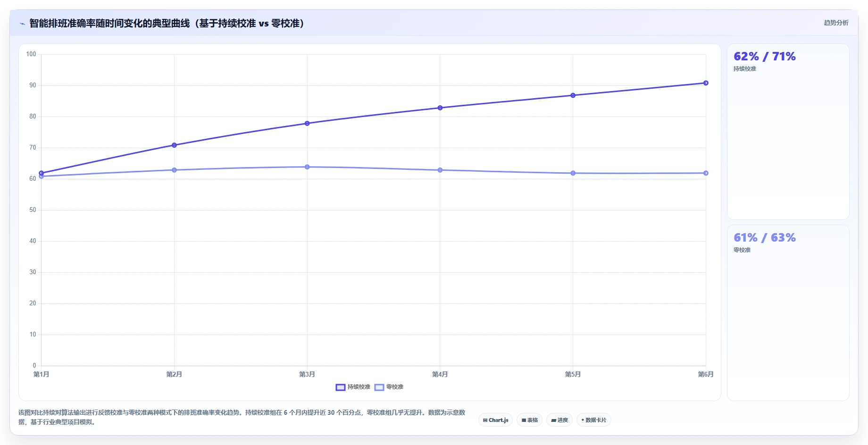
Task: Click the chart description paragraph beginning 该图对比
Action: (x=242, y=417)
